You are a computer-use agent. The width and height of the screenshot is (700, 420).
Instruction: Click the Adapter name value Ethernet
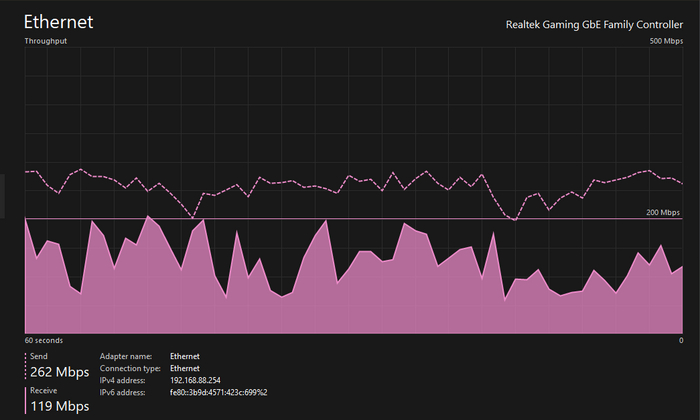coord(185,356)
